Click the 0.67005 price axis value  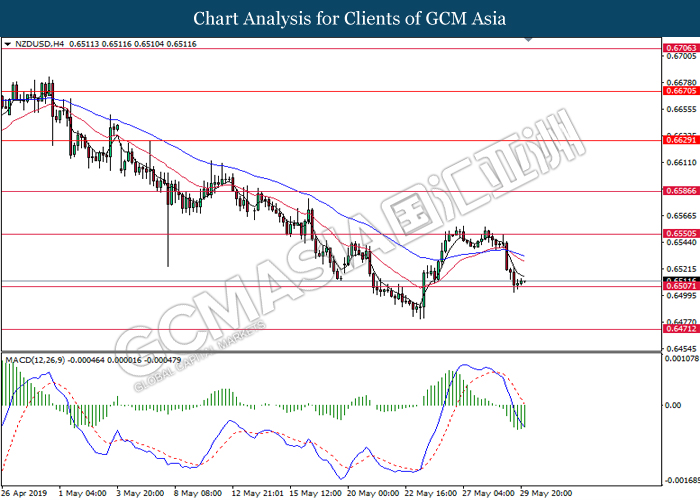681,56
